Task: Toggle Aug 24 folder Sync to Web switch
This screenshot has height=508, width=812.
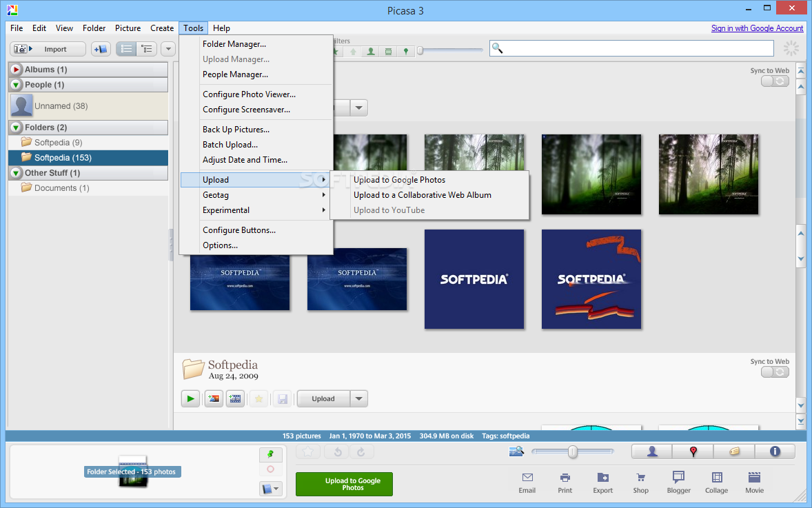Action: pyautogui.click(x=775, y=372)
